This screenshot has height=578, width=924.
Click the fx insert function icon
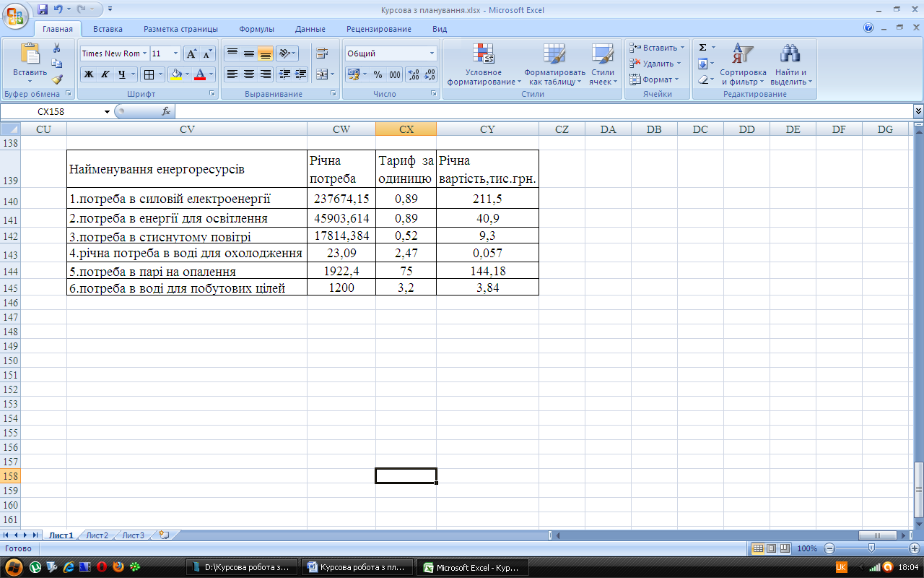(x=166, y=111)
